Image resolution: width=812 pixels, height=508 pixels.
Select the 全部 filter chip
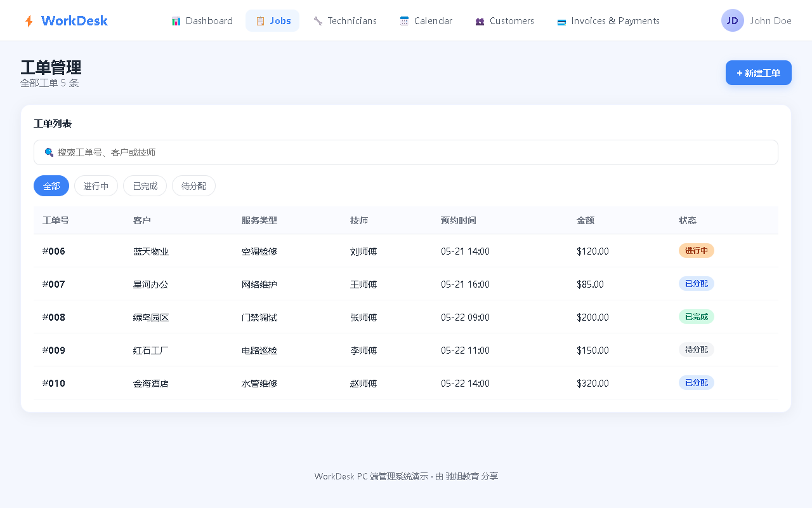tap(51, 186)
